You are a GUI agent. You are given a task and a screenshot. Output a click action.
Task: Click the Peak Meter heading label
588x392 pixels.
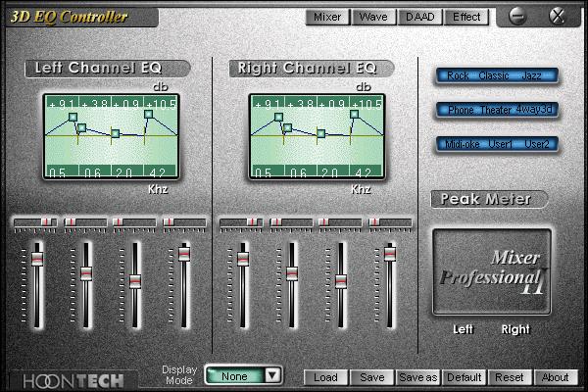click(489, 199)
